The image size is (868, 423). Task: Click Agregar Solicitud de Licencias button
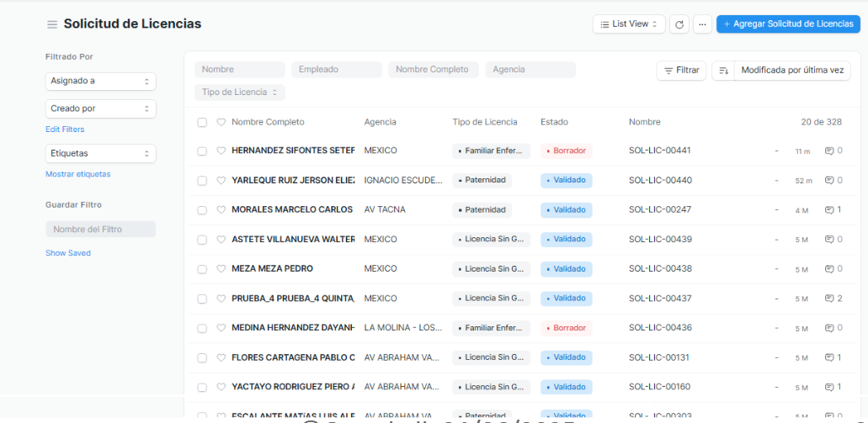click(787, 24)
